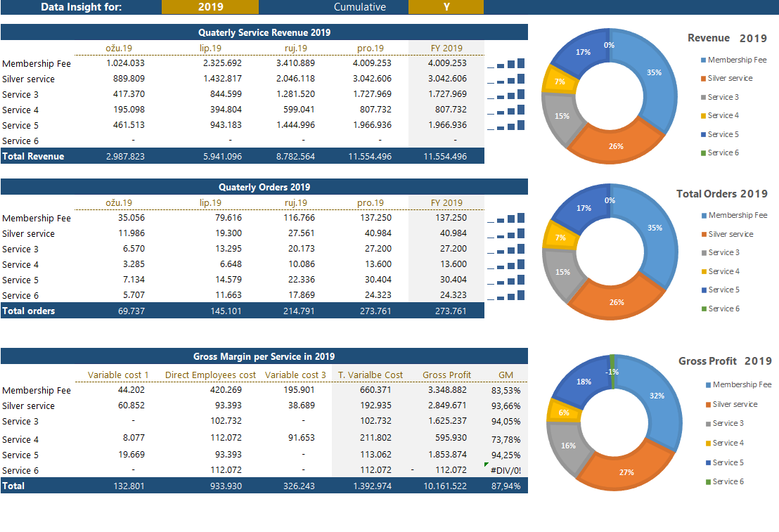Open the 2019 year selector cell
This screenshot has height=532, width=779.
(210, 7)
